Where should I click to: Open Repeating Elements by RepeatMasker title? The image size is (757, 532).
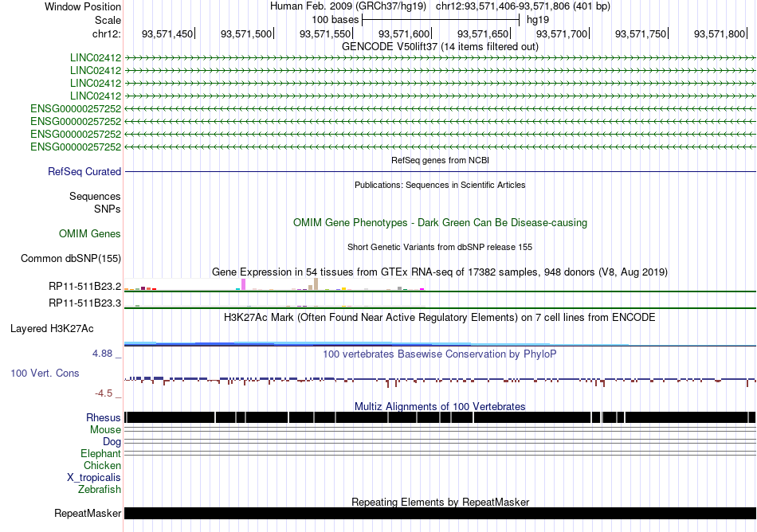tap(440, 502)
